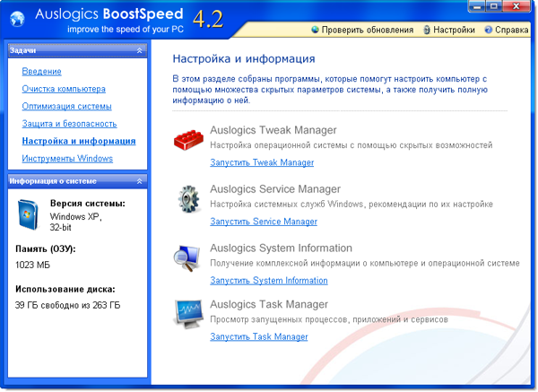Click the Auslogics Task Manager title
The image size is (538, 392).
(x=269, y=304)
